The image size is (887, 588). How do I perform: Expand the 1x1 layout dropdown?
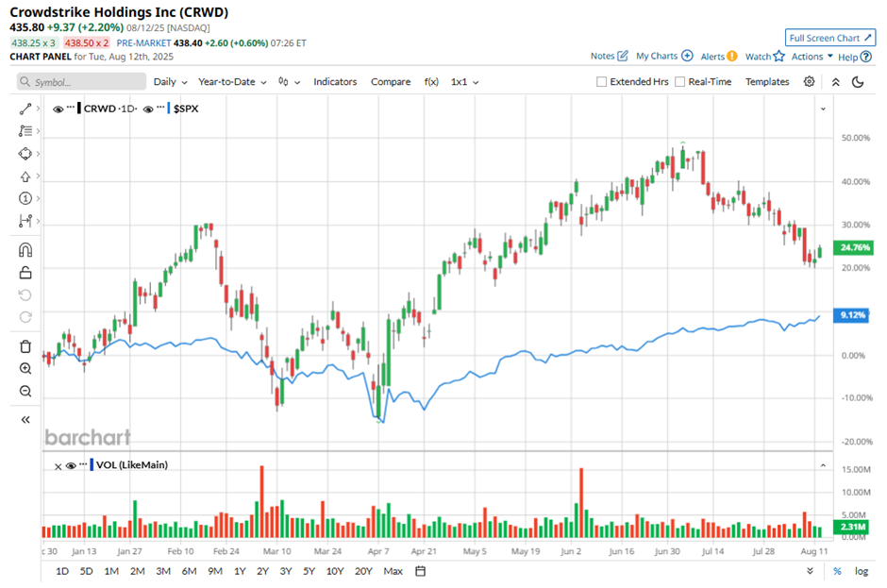click(x=464, y=82)
